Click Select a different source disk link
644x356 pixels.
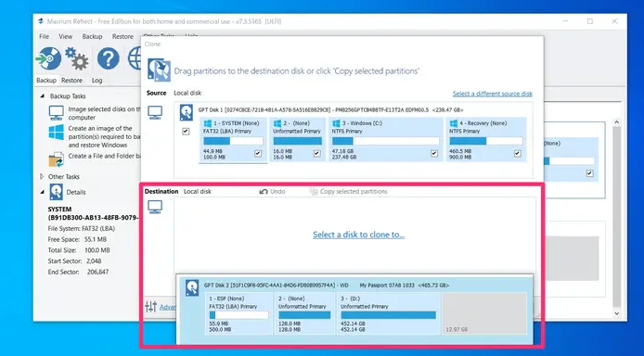point(493,94)
